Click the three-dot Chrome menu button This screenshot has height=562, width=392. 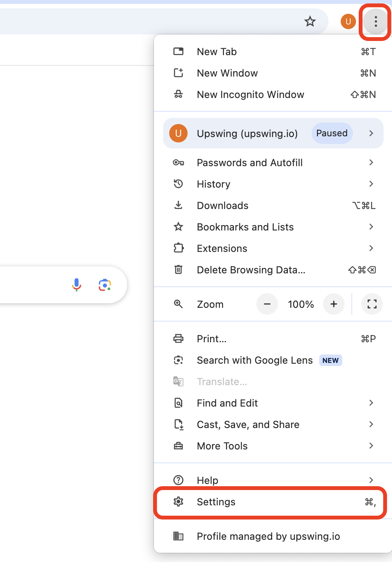tap(376, 21)
